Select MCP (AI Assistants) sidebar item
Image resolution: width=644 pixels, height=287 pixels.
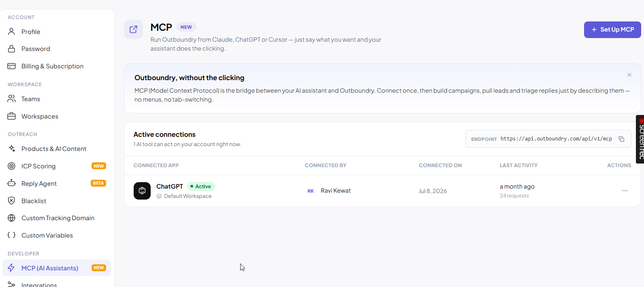[57, 268]
